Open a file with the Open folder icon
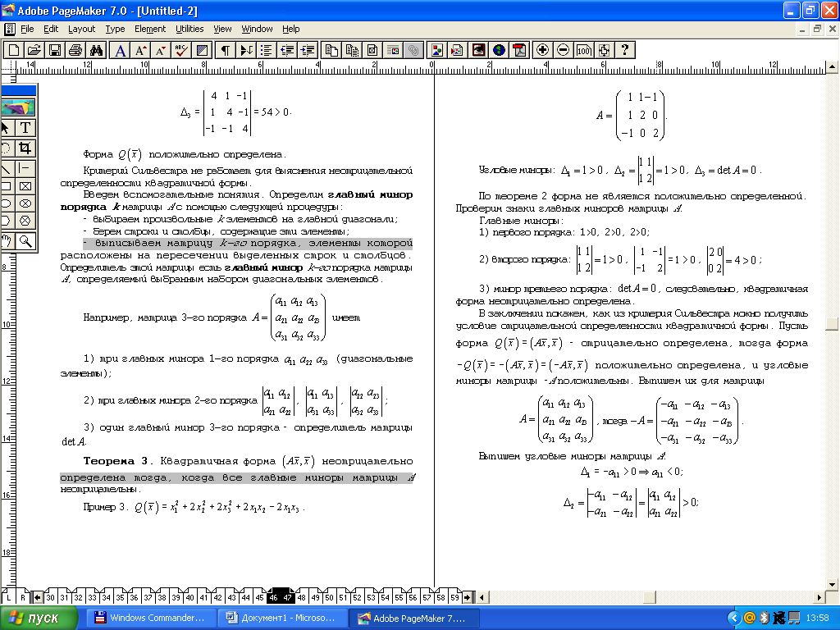The image size is (840, 630). click(34, 50)
